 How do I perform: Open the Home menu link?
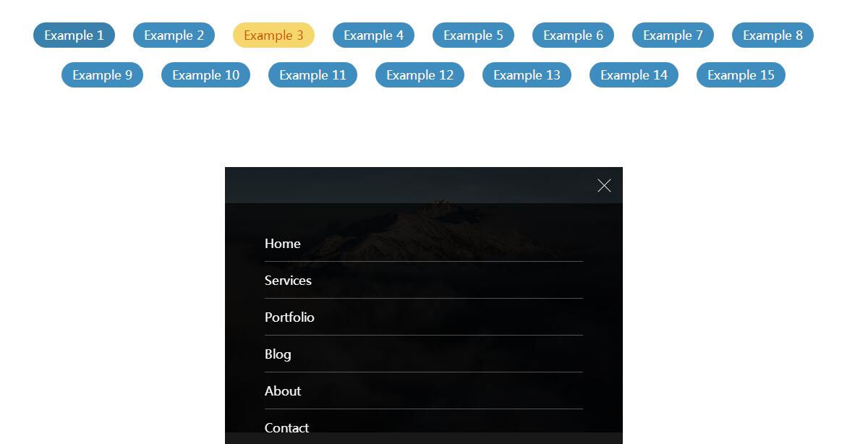pos(282,244)
